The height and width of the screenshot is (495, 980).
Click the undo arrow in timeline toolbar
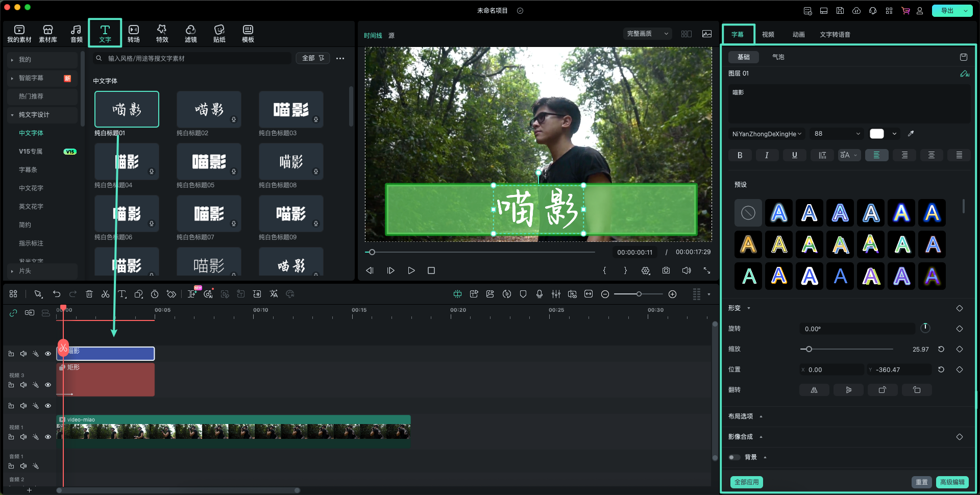pyautogui.click(x=57, y=294)
